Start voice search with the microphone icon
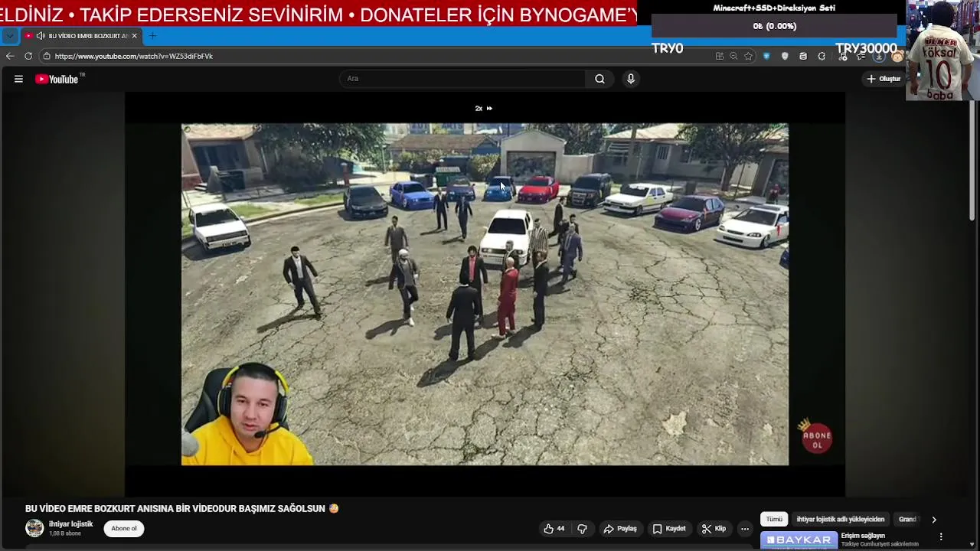 point(631,79)
